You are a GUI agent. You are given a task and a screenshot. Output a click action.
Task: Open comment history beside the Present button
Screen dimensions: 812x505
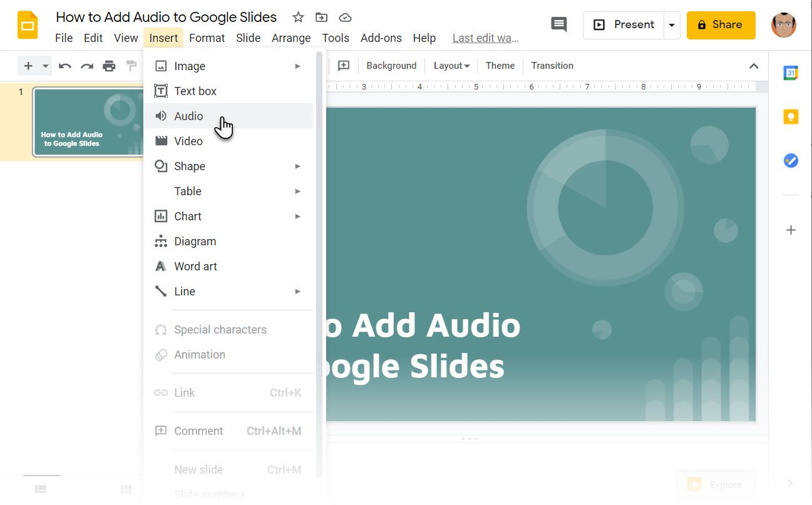click(x=558, y=24)
